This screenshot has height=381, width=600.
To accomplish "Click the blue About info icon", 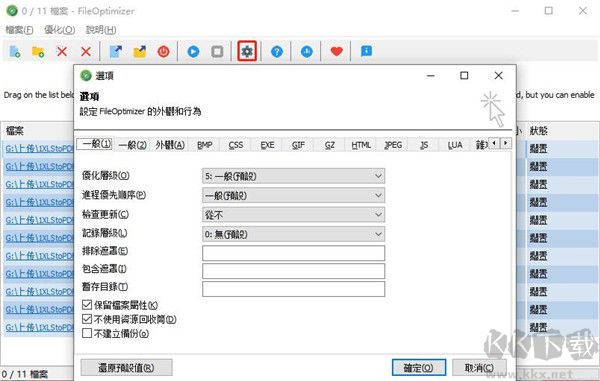I will click(366, 51).
